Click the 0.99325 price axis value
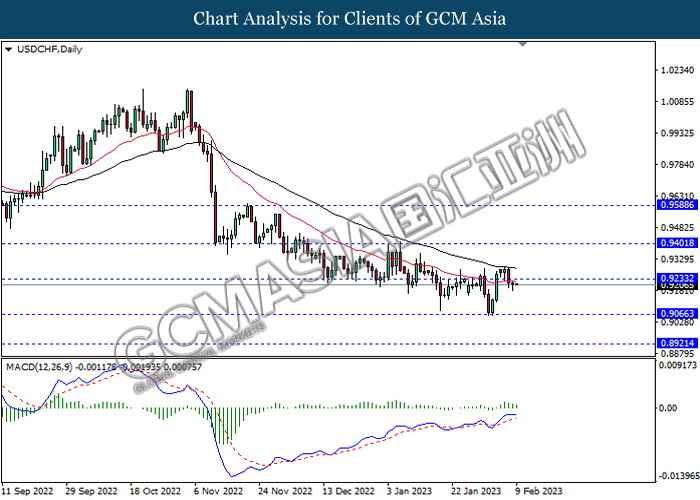This screenshot has height=500, width=700. click(x=677, y=133)
